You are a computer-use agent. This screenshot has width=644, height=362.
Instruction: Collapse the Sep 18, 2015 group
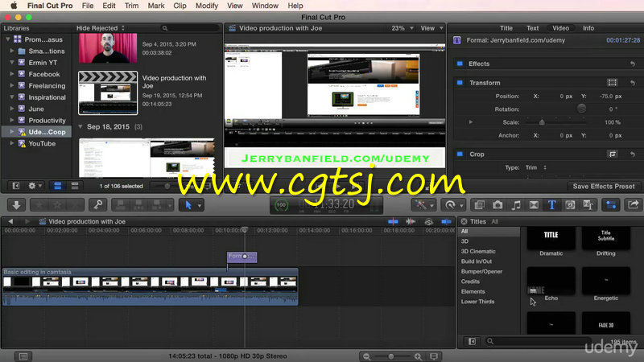coord(80,126)
